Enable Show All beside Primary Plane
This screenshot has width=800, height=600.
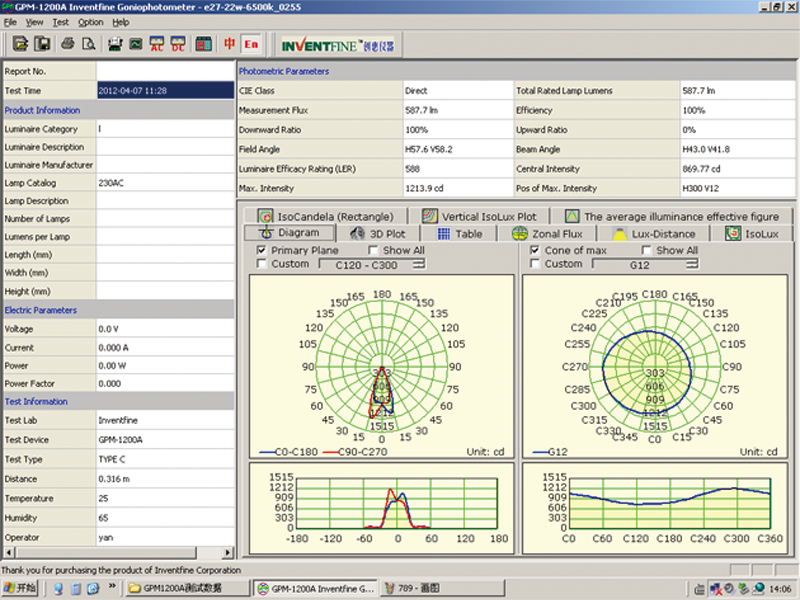pos(374,250)
